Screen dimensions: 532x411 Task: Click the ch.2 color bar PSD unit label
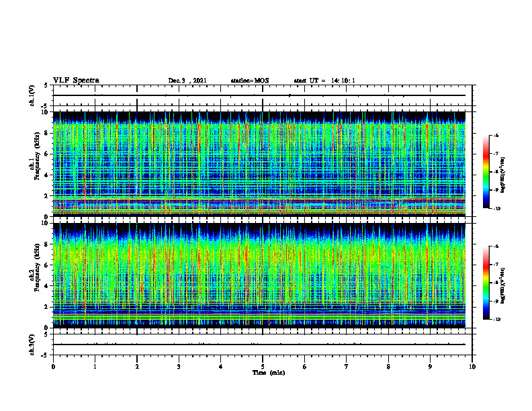point(503,285)
